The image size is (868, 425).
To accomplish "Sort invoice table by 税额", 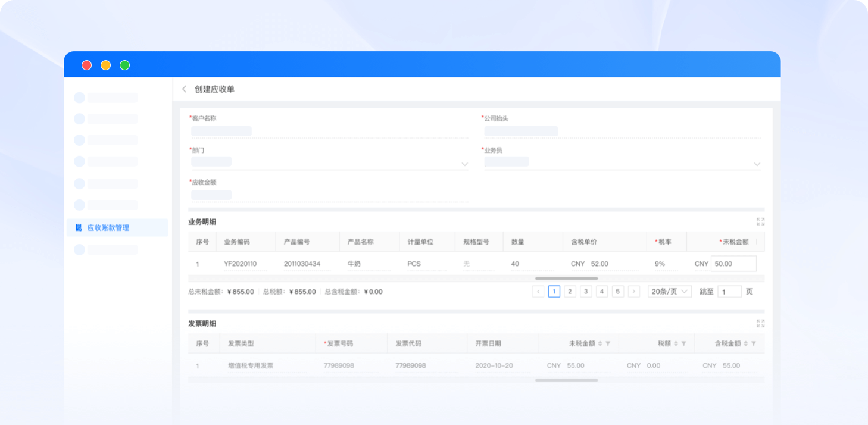I will (676, 344).
